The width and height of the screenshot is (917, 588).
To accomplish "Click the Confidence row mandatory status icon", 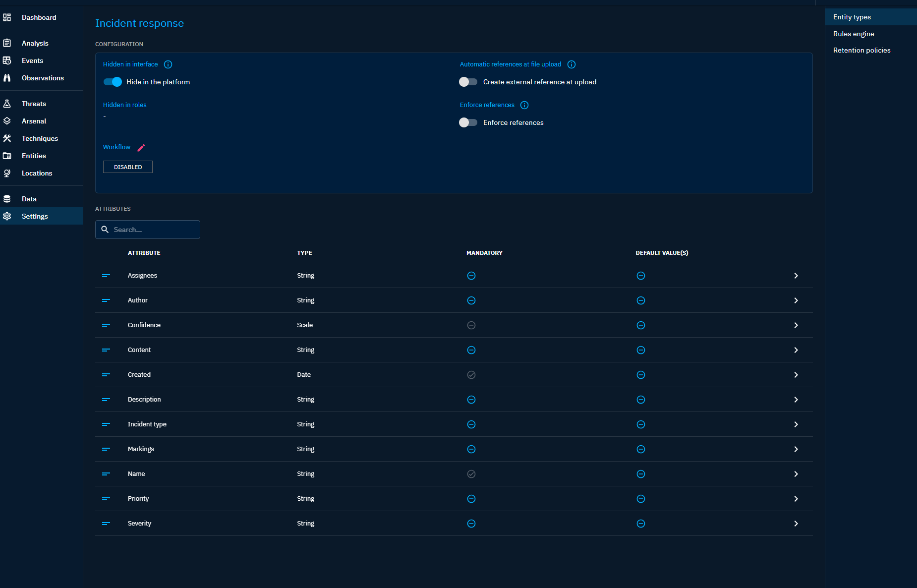I will tap(471, 325).
